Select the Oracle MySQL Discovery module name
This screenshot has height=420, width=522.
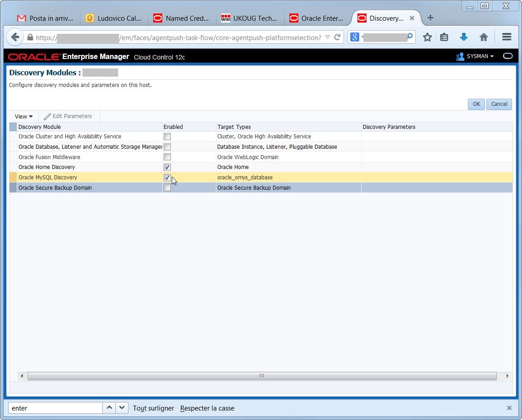pyautogui.click(x=48, y=178)
